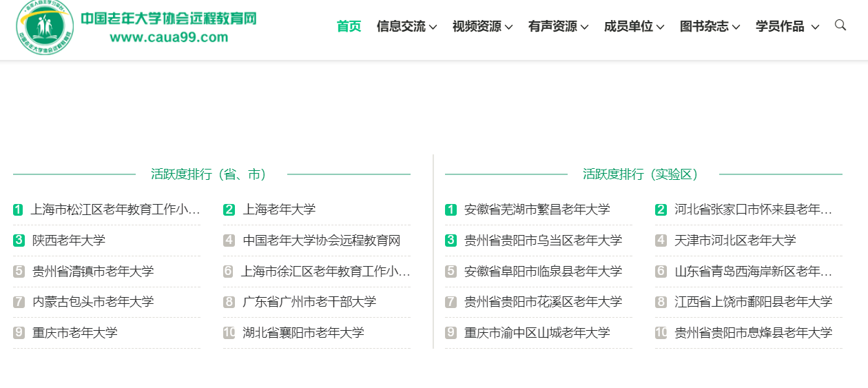
Task: Open the 天津市河北区老年大学 link
Action: click(x=735, y=241)
